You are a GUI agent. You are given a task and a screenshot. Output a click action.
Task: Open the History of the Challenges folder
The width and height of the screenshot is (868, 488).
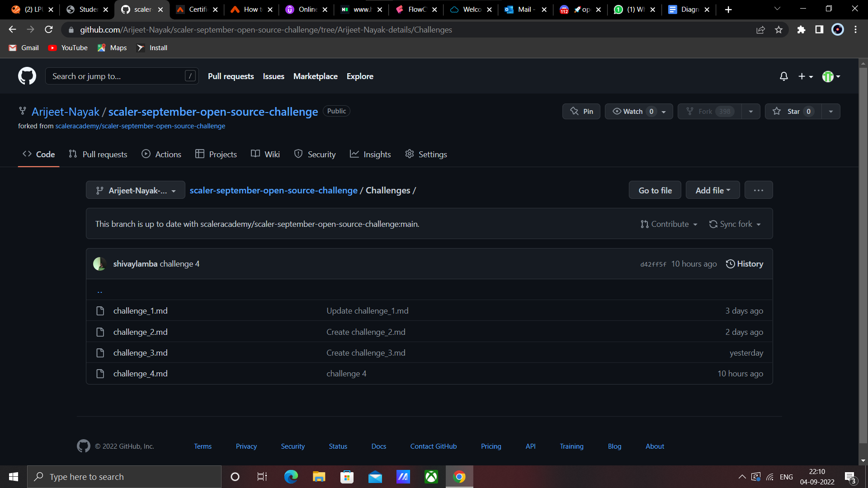(x=745, y=263)
